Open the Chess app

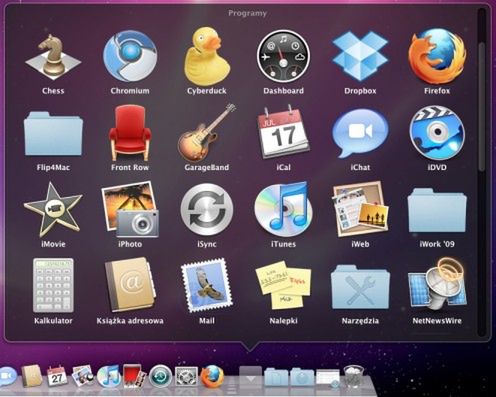pos(53,56)
